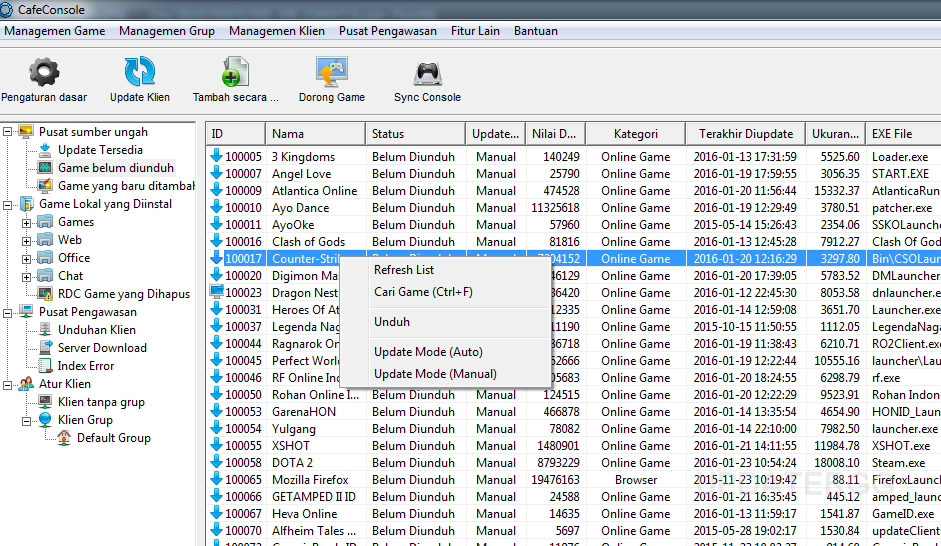The width and height of the screenshot is (941, 546).
Task: Sort by the Kategori column header
Action: pos(636,134)
